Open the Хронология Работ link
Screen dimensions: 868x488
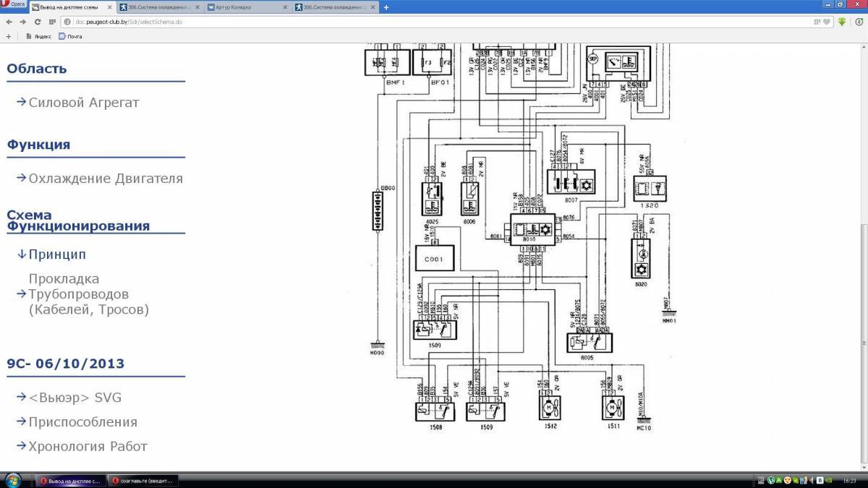click(88, 446)
